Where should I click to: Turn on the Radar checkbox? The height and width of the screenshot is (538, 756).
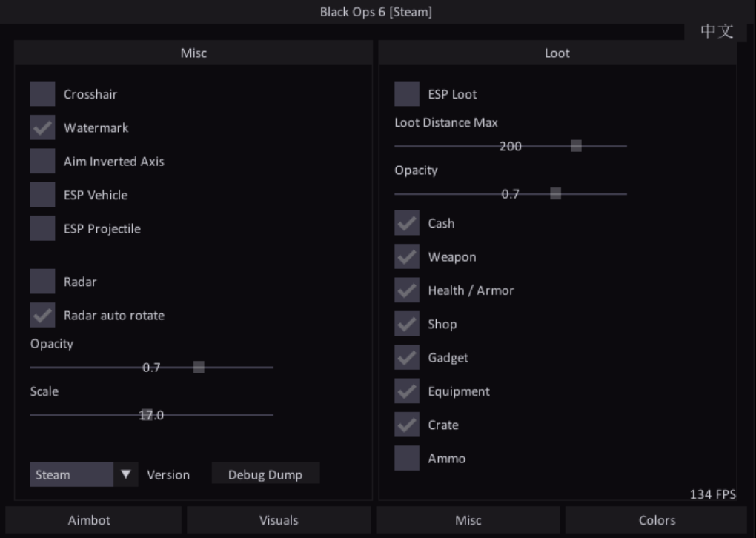tap(43, 282)
